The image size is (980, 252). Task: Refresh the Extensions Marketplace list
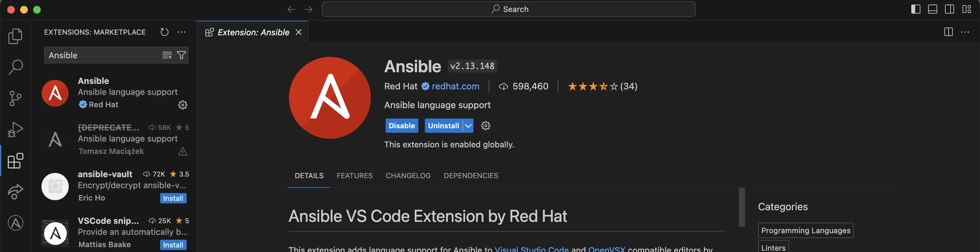tap(164, 32)
